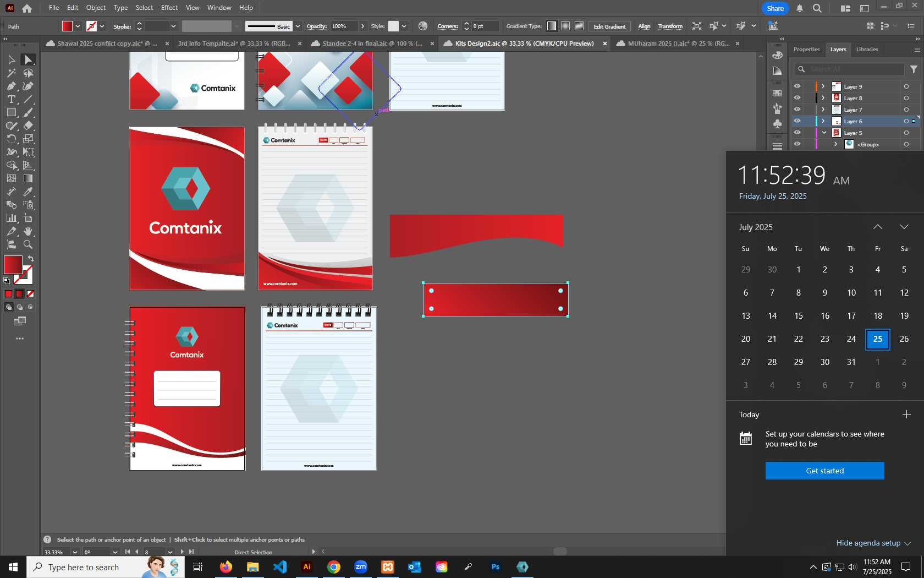The image size is (924, 578).
Task: Select the Artboard tool
Action: click(28, 218)
